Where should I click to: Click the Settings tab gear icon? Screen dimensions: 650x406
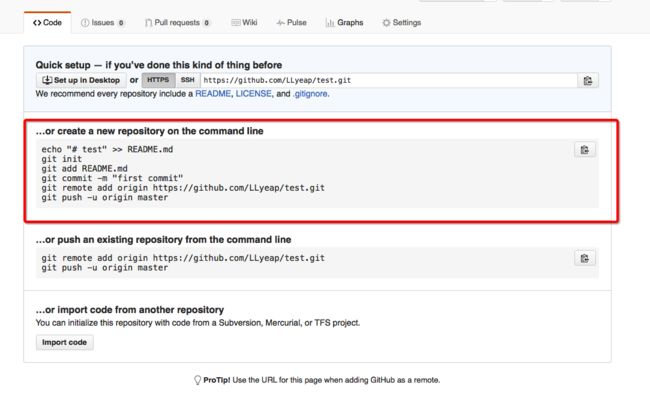386,23
